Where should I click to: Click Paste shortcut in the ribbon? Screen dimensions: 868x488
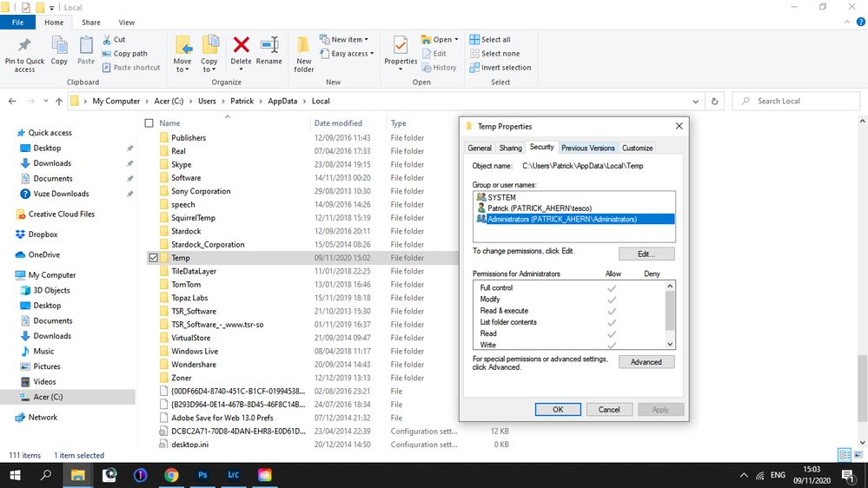[x=131, y=68]
